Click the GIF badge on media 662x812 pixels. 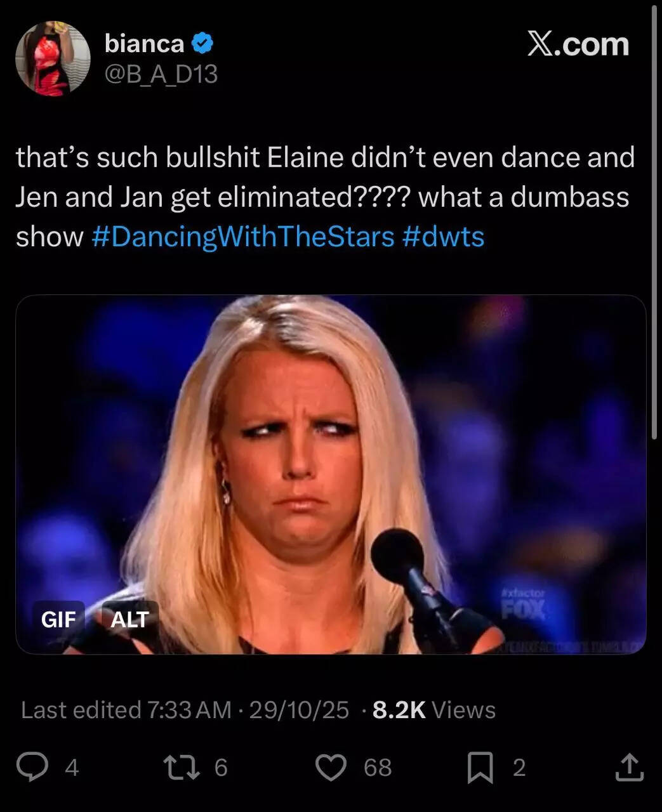[x=58, y=619]
